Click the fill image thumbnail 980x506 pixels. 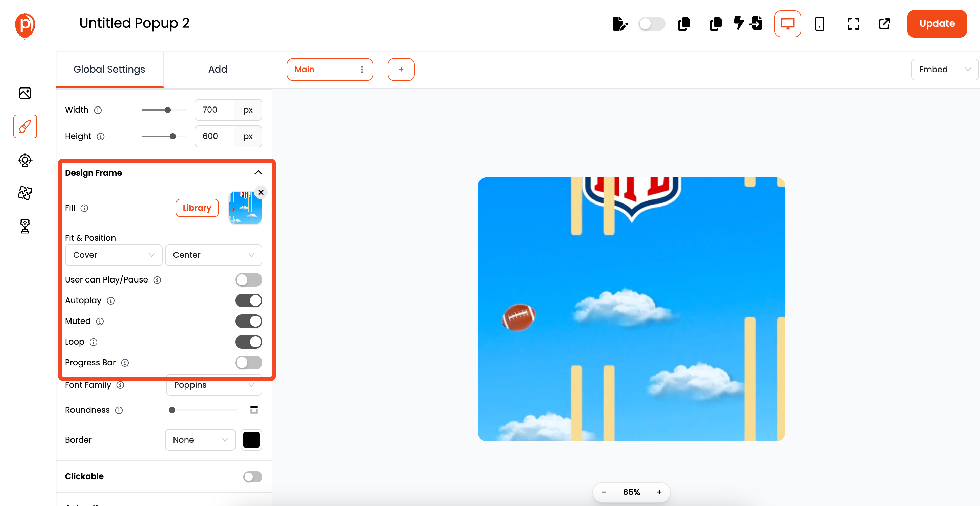[245, 208]
